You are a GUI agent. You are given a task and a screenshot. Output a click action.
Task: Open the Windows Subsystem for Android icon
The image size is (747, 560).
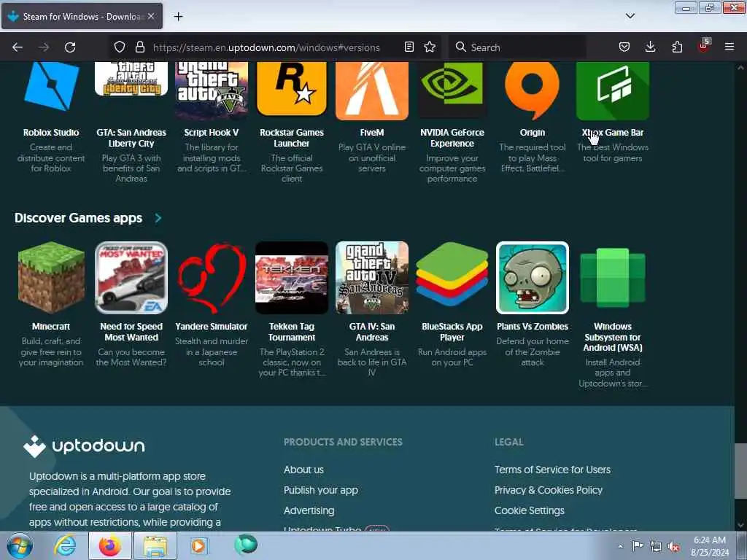[x=613, y=278]
